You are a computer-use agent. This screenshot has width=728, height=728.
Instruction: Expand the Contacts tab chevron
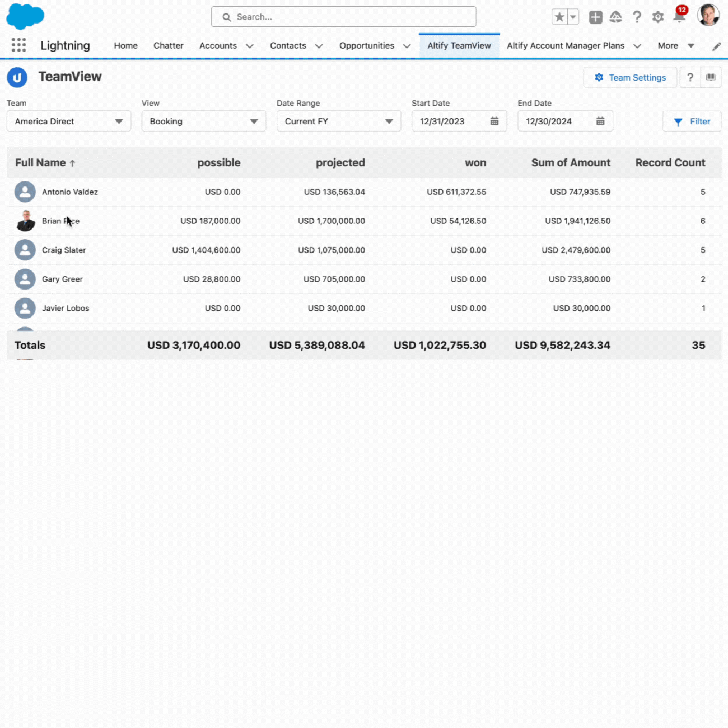click(319, 46)
